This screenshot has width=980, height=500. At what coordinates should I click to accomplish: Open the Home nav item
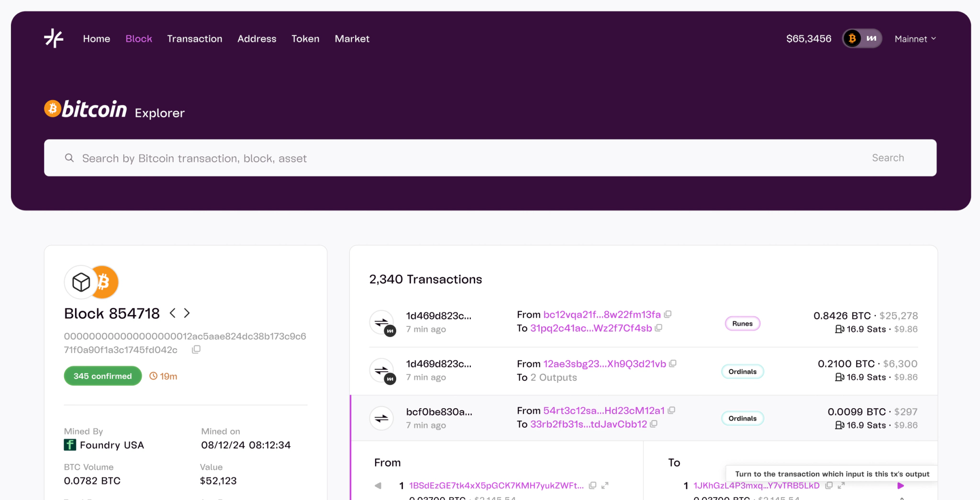(97, 39)
